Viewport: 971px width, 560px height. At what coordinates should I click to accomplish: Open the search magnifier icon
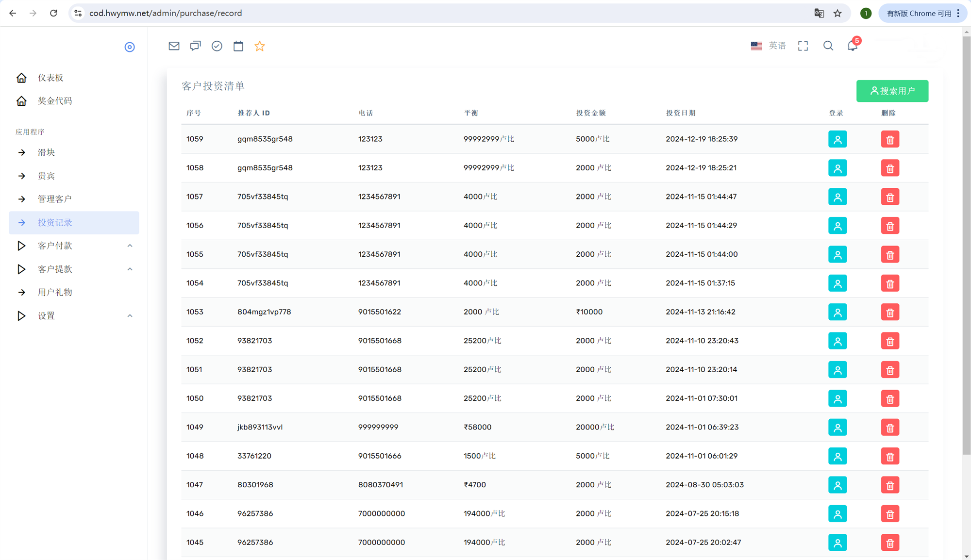click(x=828, y=46)
